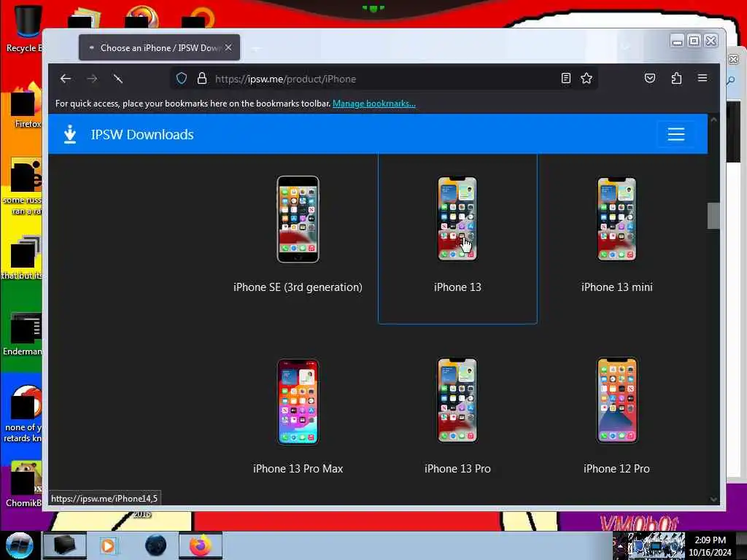This screenshot has width=747, height=560.
Task: Open the dark globe taskbar icon
Action: [156, 545]
